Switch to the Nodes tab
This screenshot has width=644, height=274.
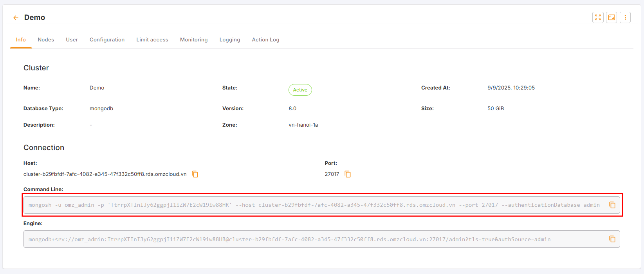point(46,40)
